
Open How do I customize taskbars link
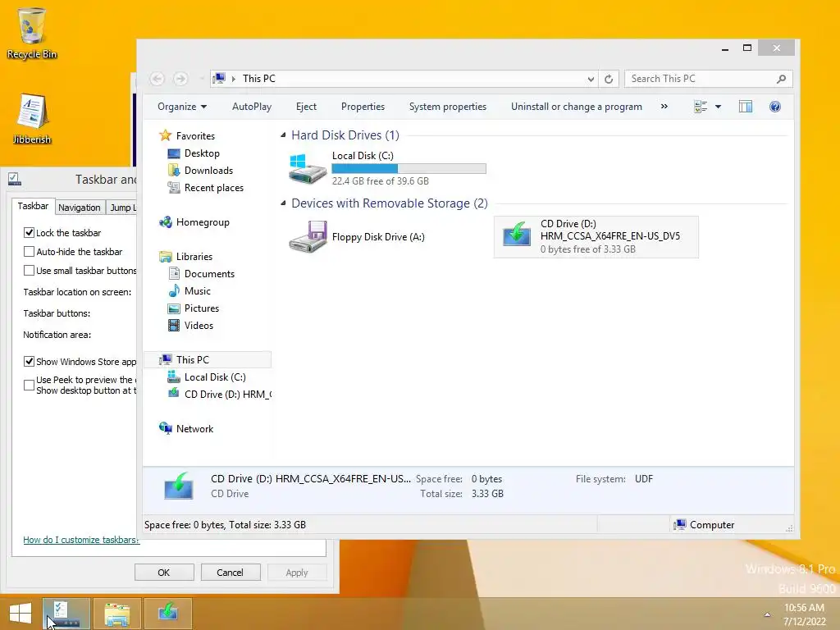pyautogui.click(x=81, y=540)
